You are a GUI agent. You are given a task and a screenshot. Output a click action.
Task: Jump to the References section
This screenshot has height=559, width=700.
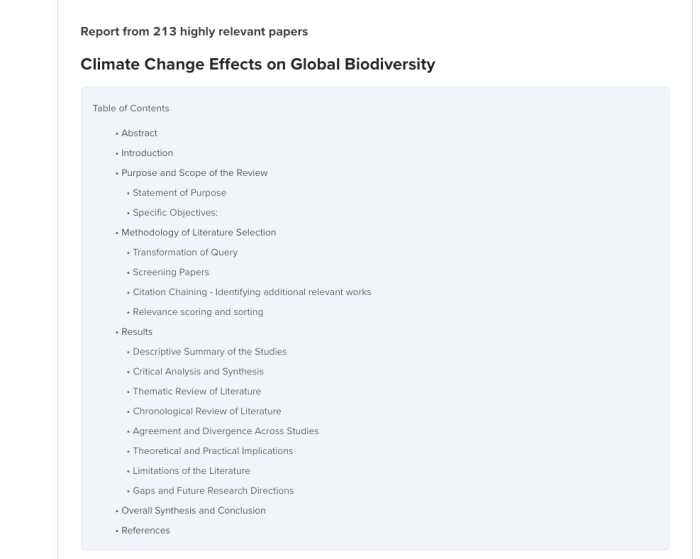[x=146, y=530]
